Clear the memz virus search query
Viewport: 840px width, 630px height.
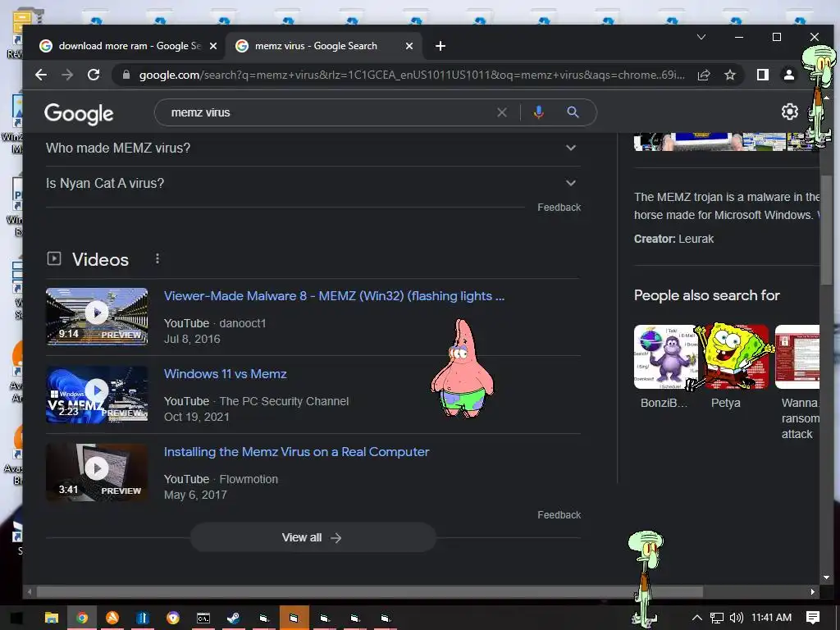(x=502, y=112)
